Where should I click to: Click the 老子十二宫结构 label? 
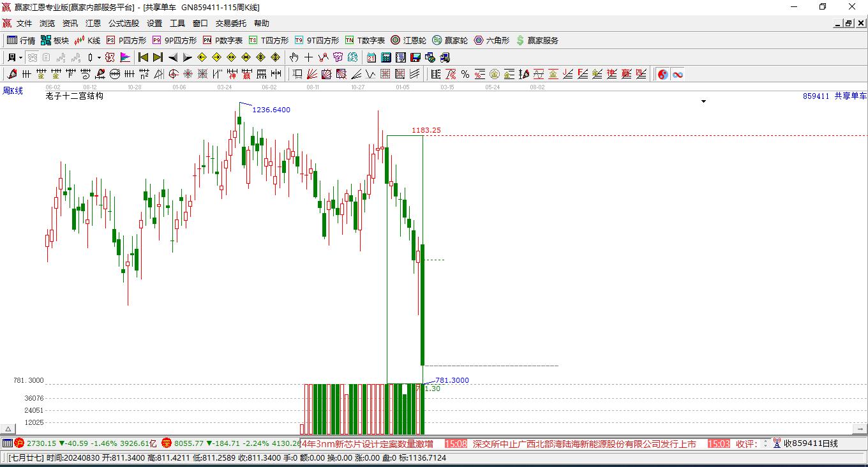(x=75, y=96)
